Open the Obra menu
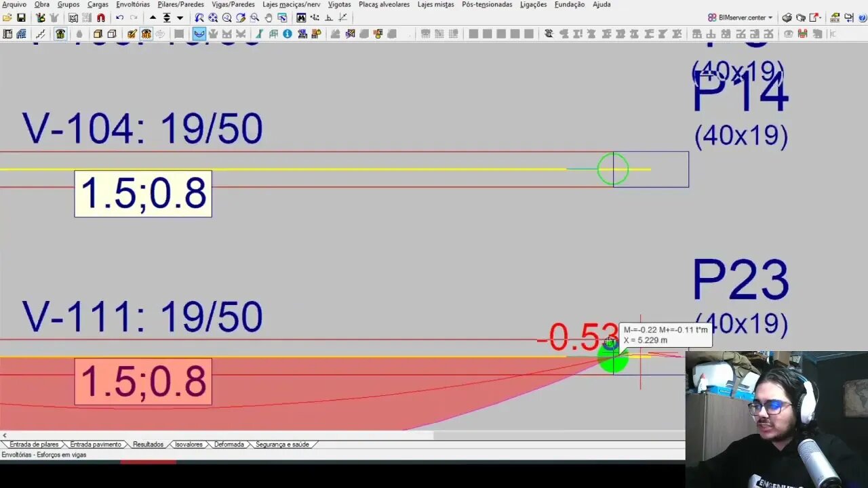The height and width of the screenshot is (488, 868). pyautogui.click(x=42, y=4)
